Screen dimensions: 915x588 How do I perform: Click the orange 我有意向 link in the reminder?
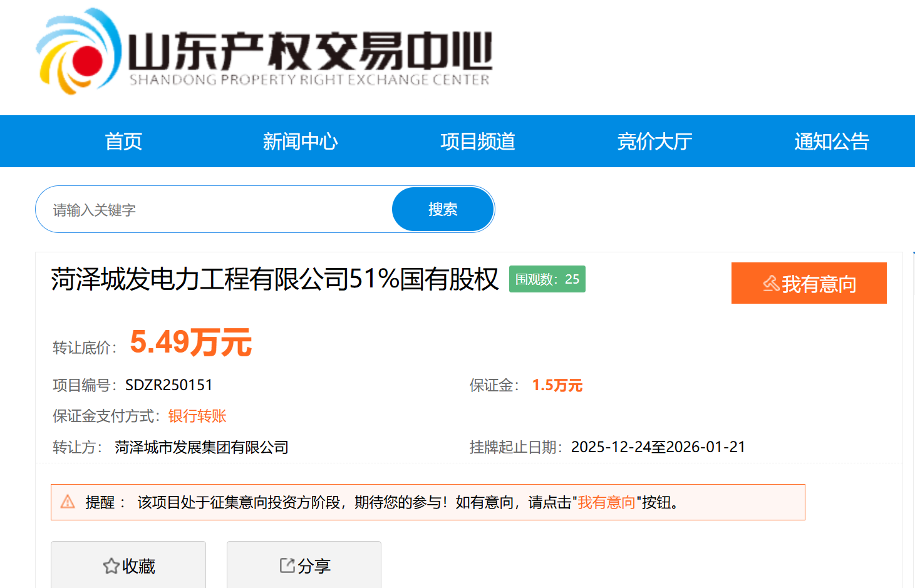point(606,502)
